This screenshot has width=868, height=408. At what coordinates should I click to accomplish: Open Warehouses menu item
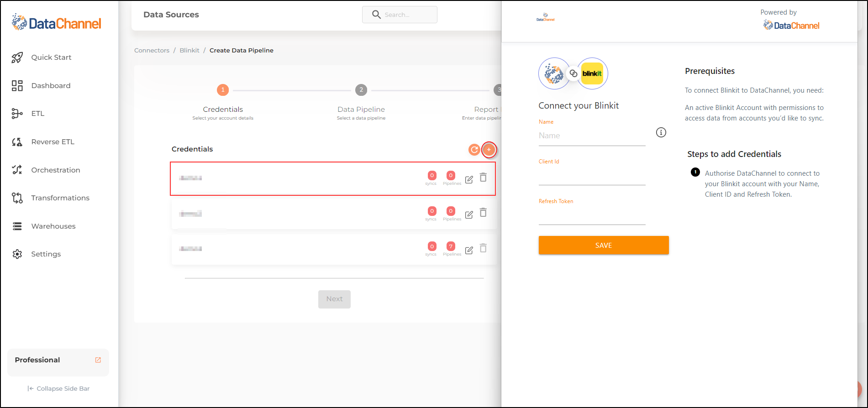click(x=53, y=226)
